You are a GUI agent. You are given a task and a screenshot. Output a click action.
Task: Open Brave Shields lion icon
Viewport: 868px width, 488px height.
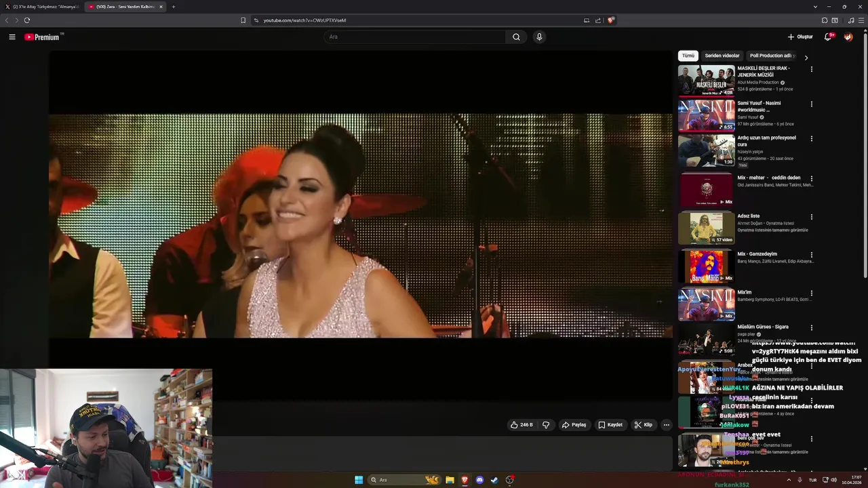pyautogui.click(x=610, y=20)
